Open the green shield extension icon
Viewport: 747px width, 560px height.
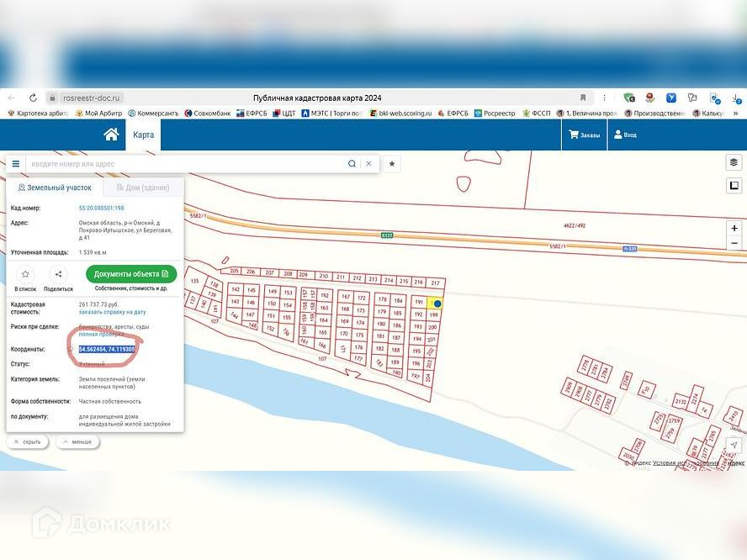(x=629, y=98)
